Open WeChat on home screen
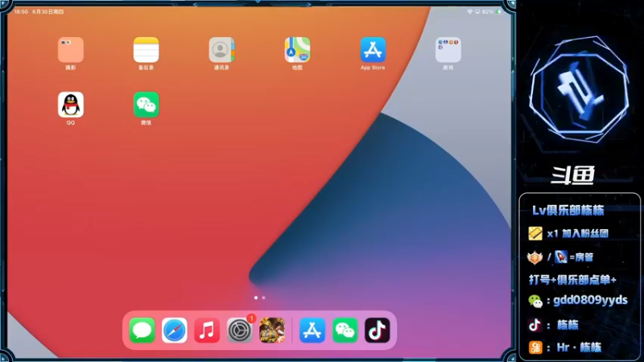Screen dimensions: 644x362 point(147,105)
